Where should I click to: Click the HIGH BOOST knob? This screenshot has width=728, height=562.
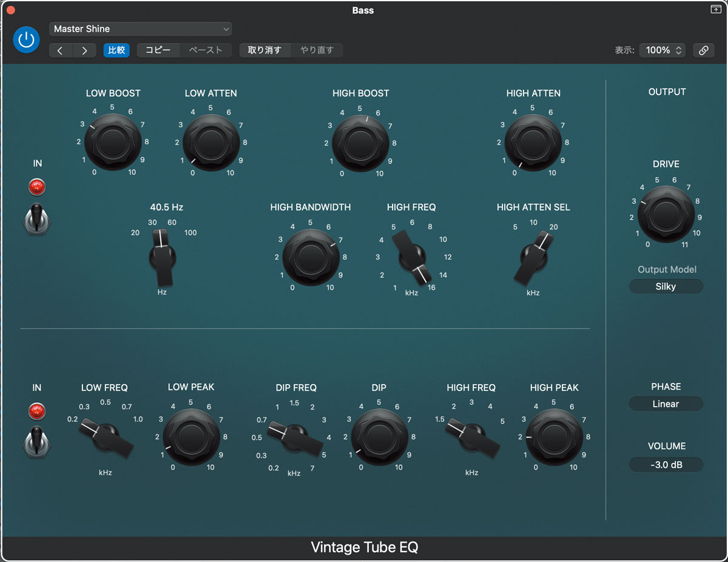tap(360, 143)
